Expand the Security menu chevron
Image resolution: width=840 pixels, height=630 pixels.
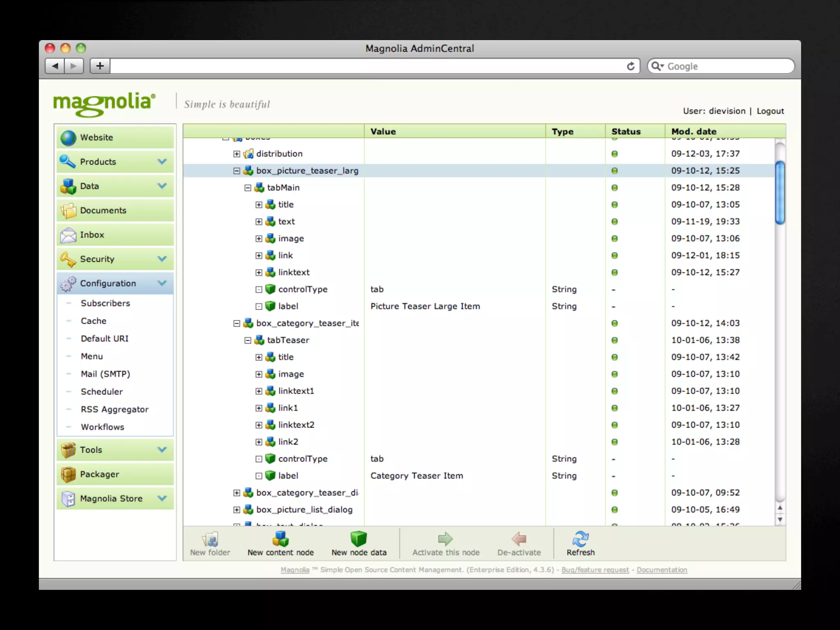(x=162, y=259)
